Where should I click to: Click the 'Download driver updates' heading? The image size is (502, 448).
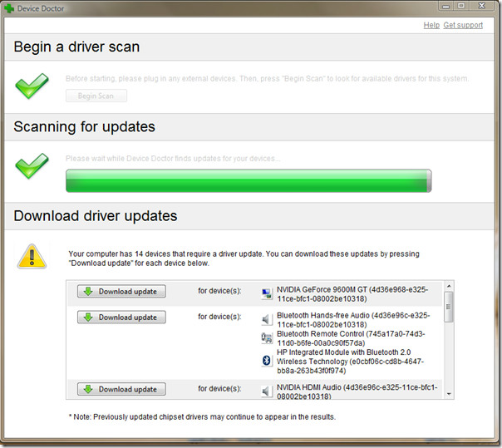pos(96,216)
